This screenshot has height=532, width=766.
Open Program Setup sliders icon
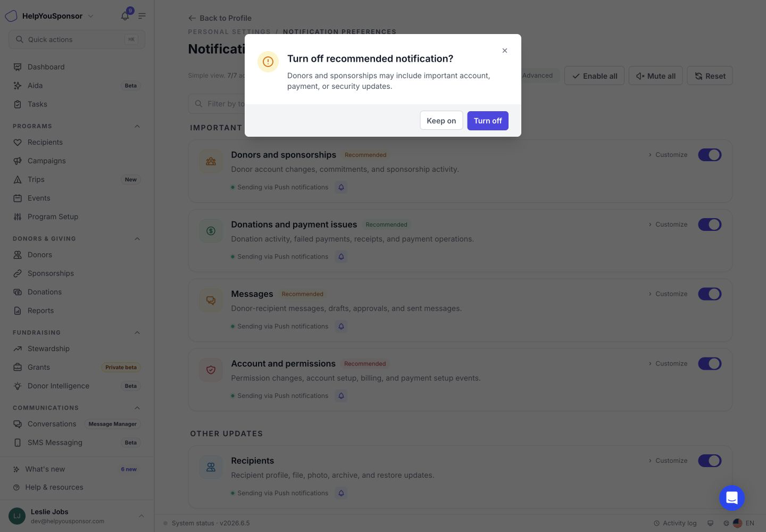coord(18,217)
